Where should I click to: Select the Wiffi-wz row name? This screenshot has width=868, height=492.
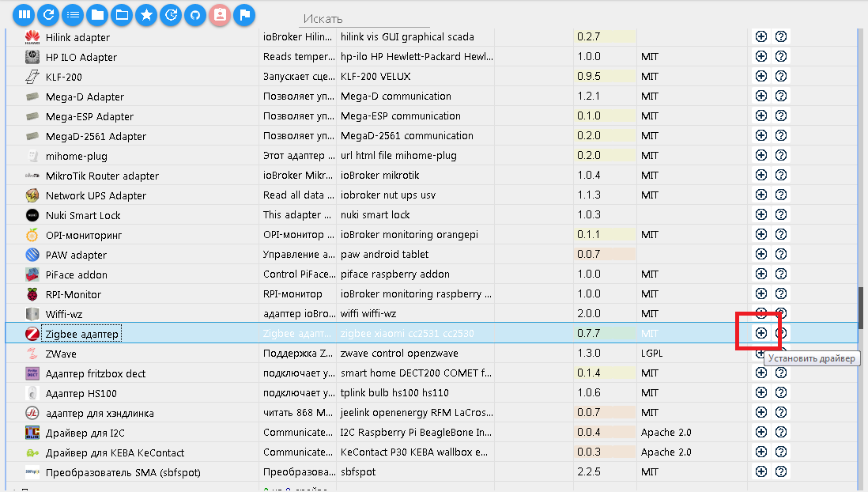pos(64,314)
